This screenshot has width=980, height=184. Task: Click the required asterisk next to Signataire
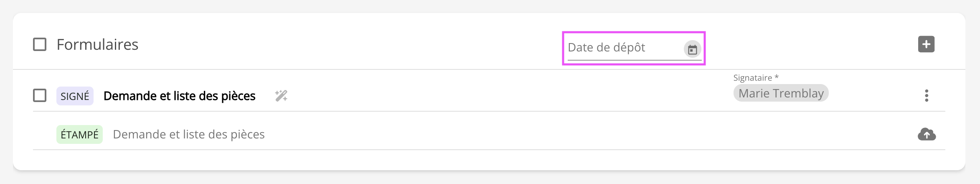pos(777,77)
